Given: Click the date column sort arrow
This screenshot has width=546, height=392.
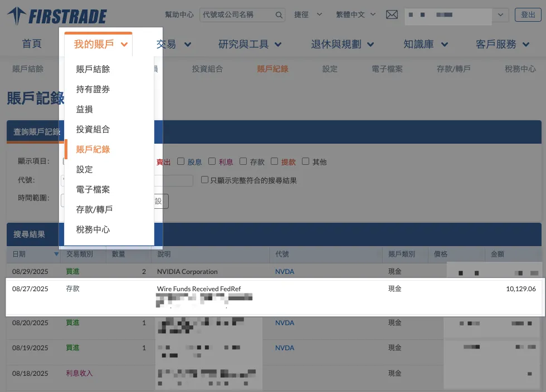Looking at the screenshot, I should click(56, 254).
